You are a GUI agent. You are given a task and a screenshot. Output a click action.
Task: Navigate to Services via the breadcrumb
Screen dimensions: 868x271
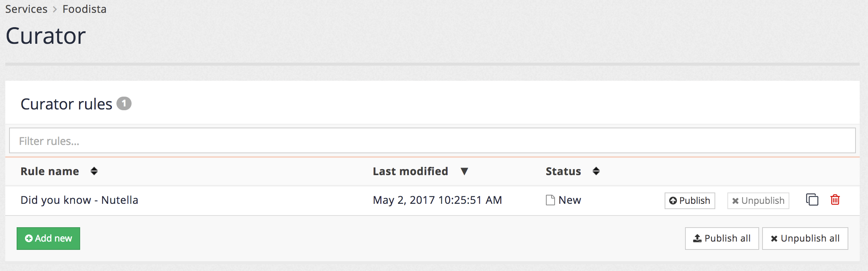tap(26, 9)
